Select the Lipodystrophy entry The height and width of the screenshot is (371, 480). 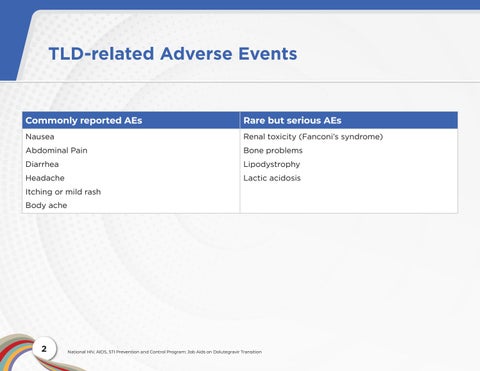pyautogui.click(x=272, y=164)
